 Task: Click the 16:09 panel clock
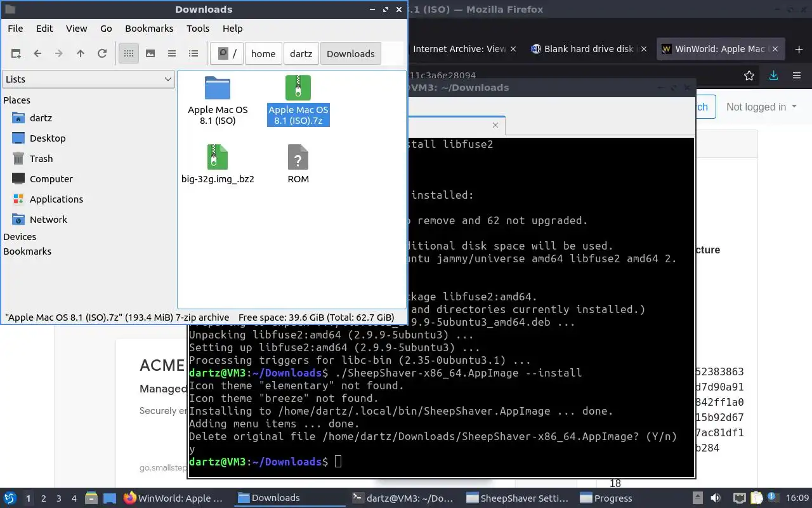pos(799,498)
